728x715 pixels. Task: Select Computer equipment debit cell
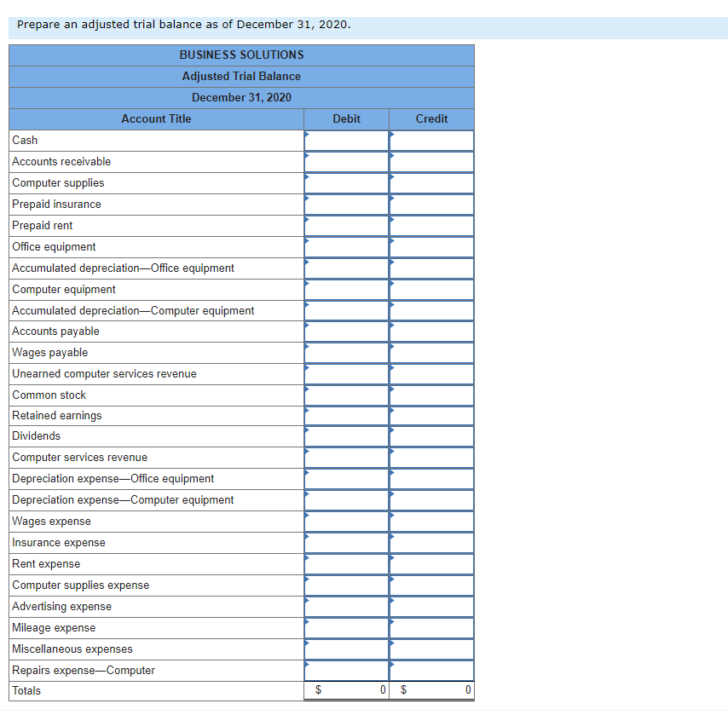click(x=346, y=291)
